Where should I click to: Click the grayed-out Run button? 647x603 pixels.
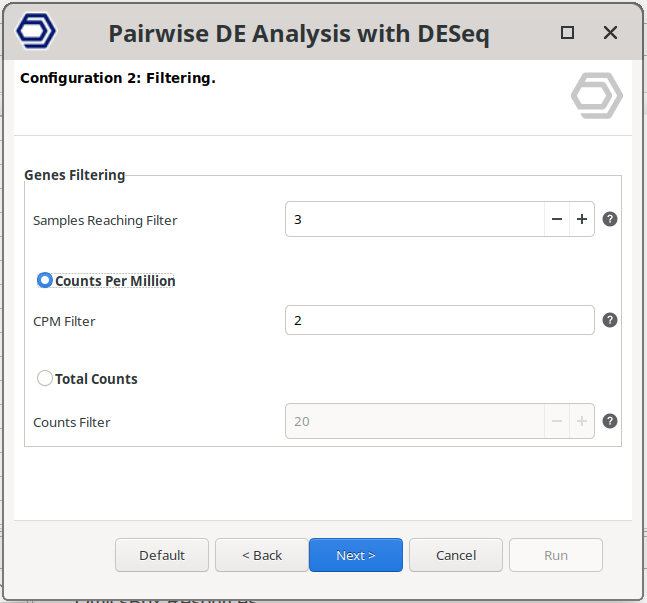point(556,555)
